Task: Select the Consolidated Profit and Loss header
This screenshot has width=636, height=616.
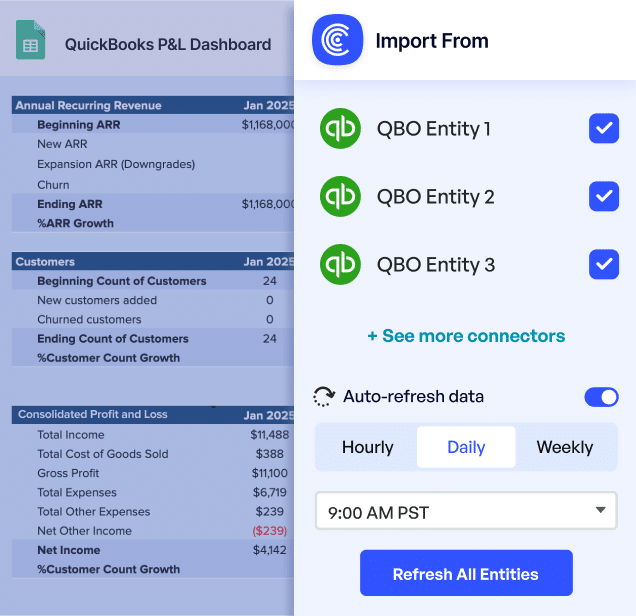Action: [x=93, y=414]
